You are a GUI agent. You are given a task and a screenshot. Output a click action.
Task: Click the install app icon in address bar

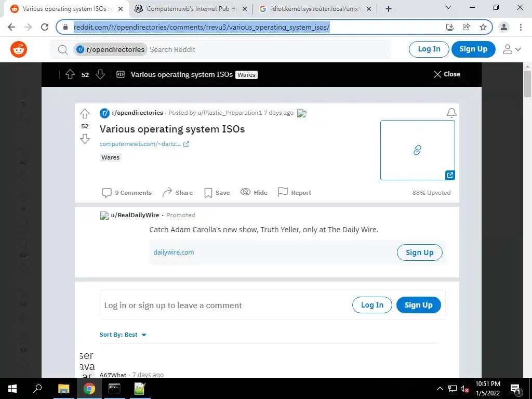[x=450, y=27]
